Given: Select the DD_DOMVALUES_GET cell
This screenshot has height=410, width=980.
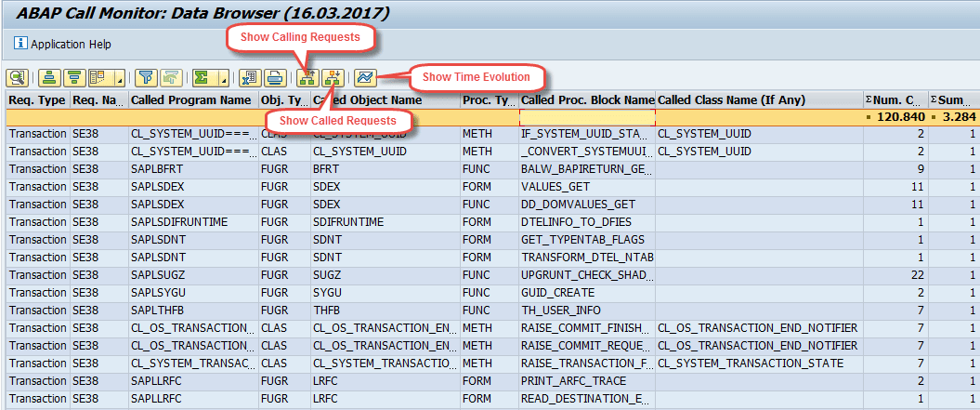Looking at the screenshot, I should 587,204.
